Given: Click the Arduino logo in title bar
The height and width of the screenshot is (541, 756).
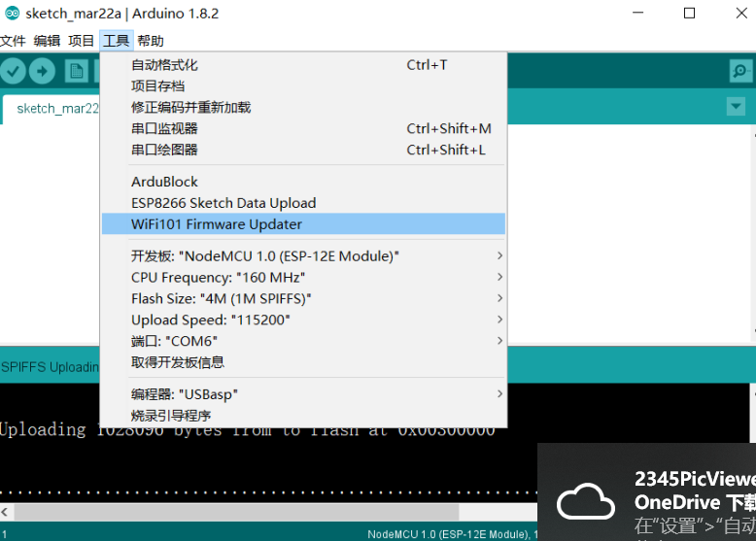Looking at the screenshot, I should tap(12, 13).
